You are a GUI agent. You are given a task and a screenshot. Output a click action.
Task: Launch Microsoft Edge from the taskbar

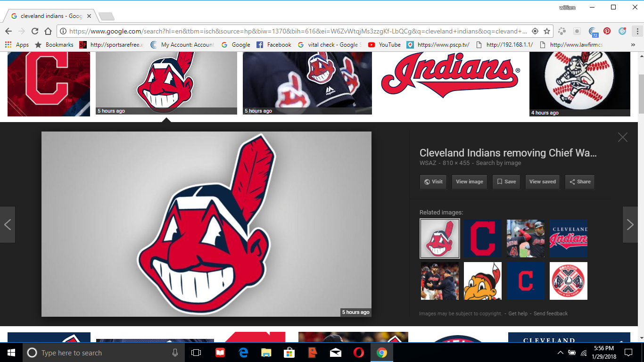pyautogui.click(x=243, y=353)
